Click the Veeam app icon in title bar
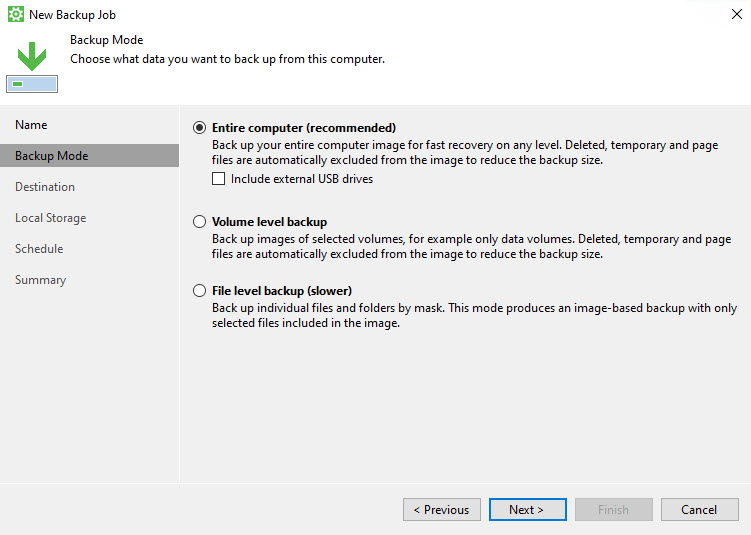This screenshot has height=535, width=751. (x=15, y=15)
